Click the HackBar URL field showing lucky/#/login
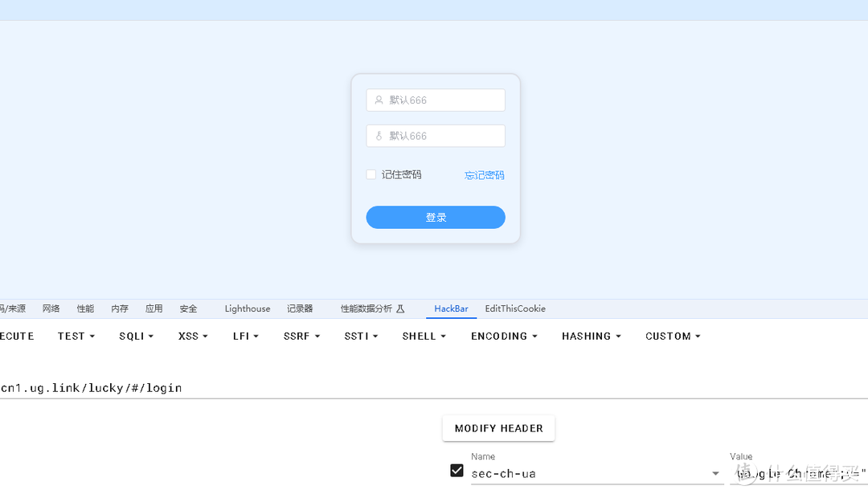The height and width of the screenshot is (494, 868). (434, 388)
